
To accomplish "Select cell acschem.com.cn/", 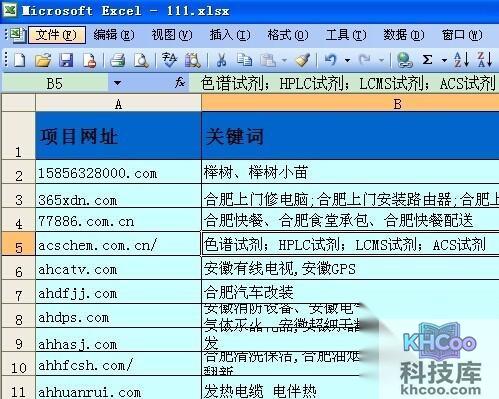I will [x=118, y=244].
